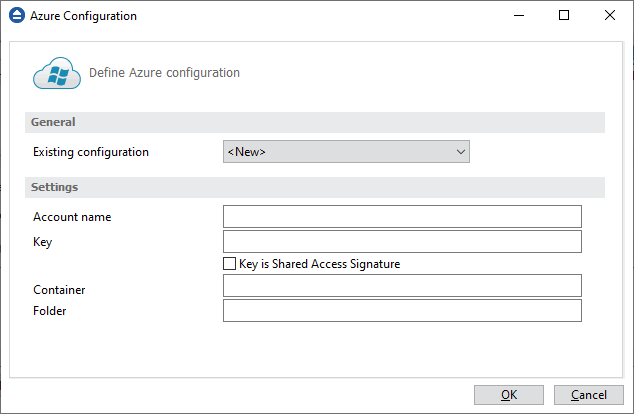
Task: Click the Define Azure configuration heading
Action: click(x=164, y=73)
